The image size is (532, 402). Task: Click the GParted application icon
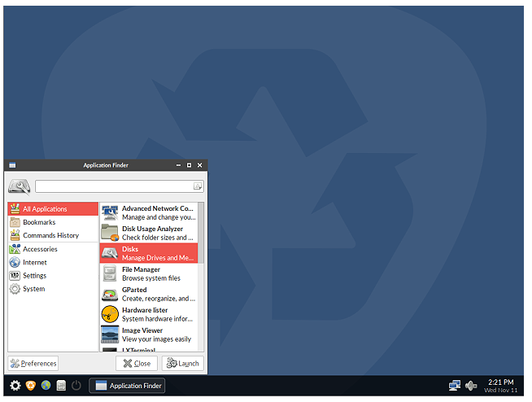point(110,294)
